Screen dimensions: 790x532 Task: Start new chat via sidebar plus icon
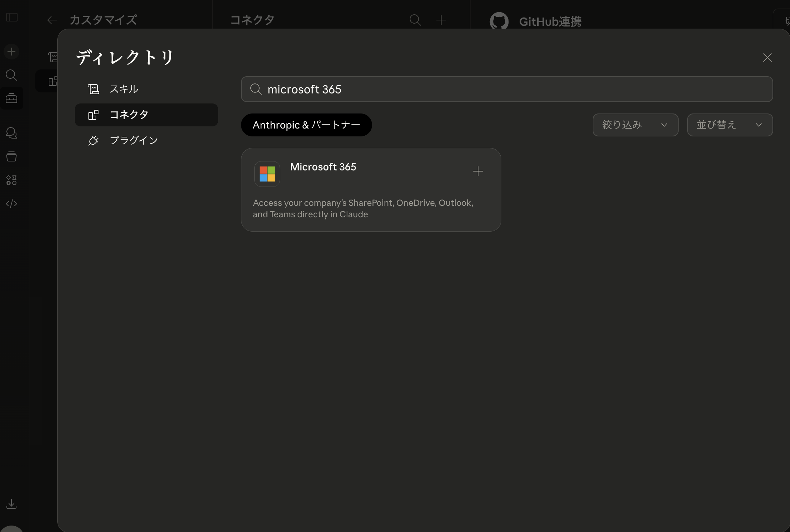coord(11,52)
